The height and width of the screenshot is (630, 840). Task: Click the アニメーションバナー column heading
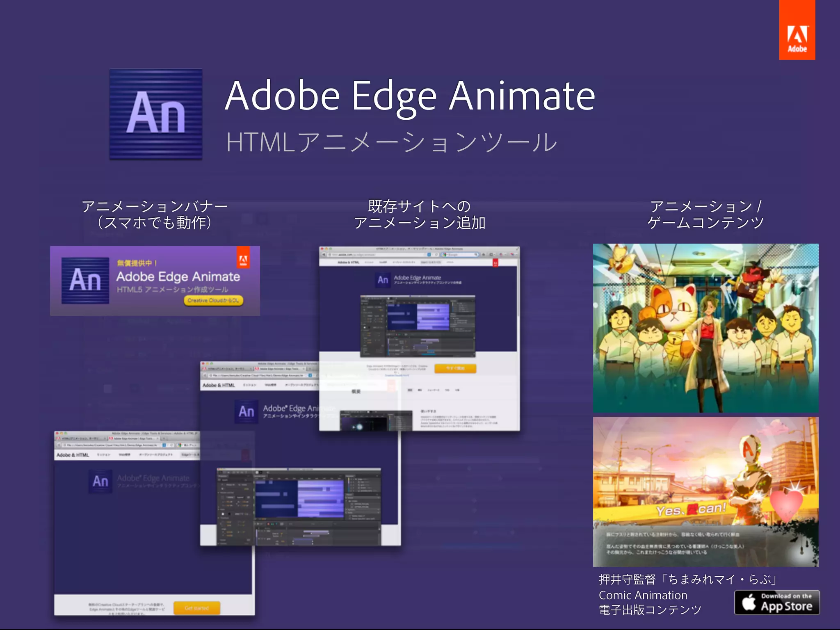click(154, 214)
